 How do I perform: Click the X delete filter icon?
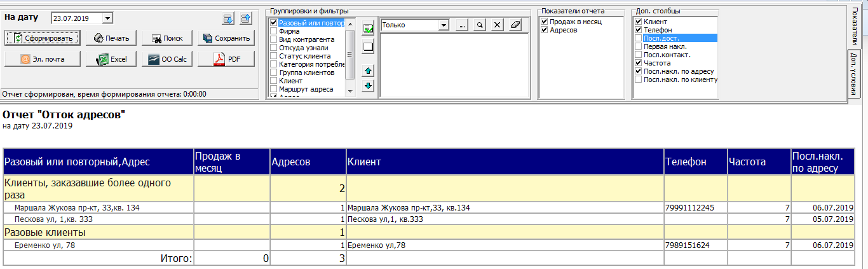(498, 25)
